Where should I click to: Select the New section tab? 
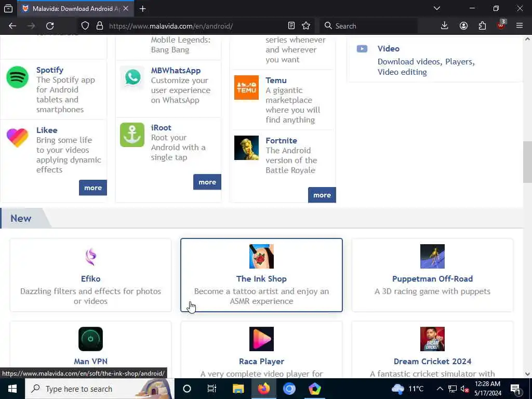(x=21, y=218)
